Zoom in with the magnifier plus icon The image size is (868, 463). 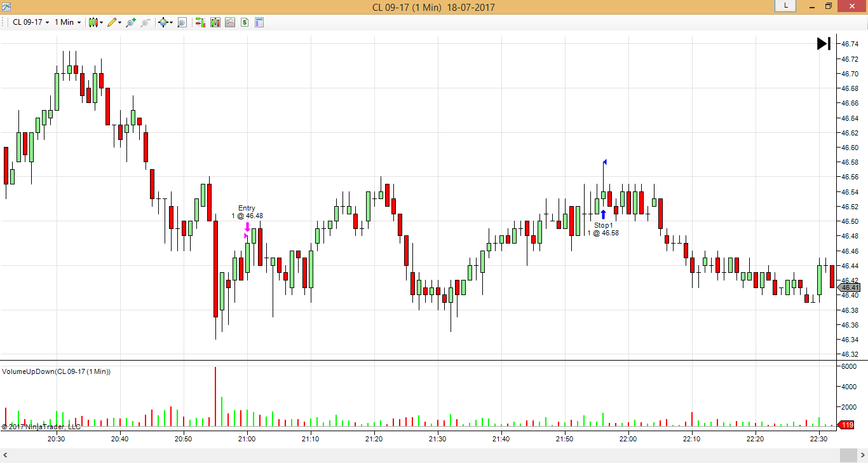pos(131,22)
